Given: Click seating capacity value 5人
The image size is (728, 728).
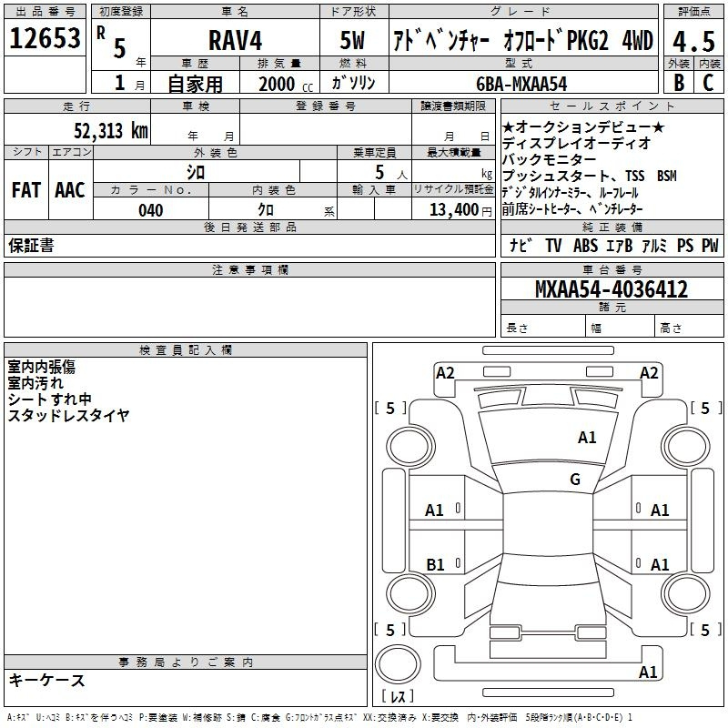Looking at the screenshot, I should (x=391, y=173).
